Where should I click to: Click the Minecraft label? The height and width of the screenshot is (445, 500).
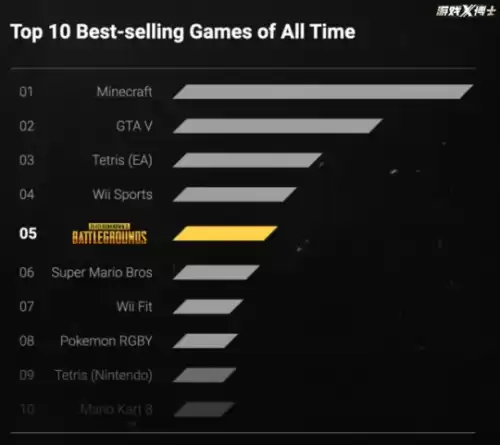click(124, 92)
